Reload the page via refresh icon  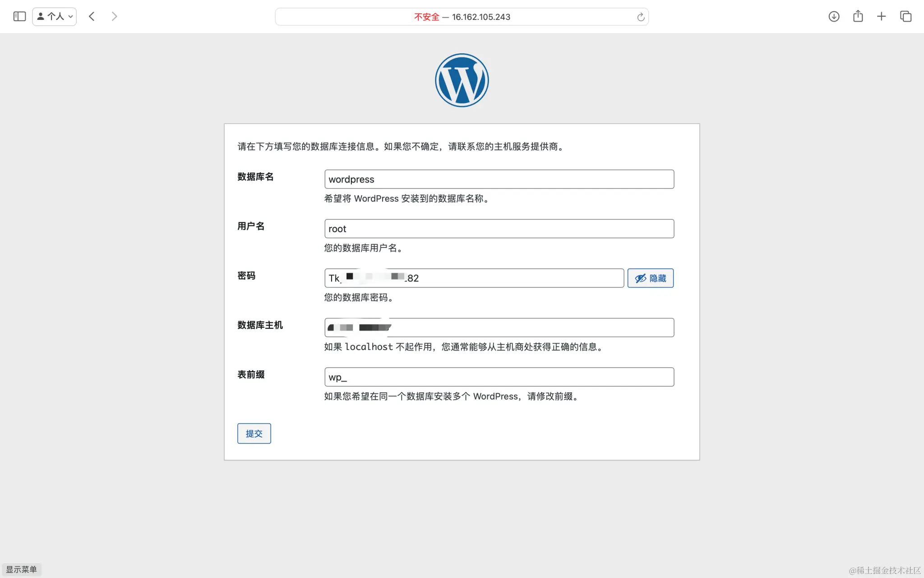pos(640,17)
